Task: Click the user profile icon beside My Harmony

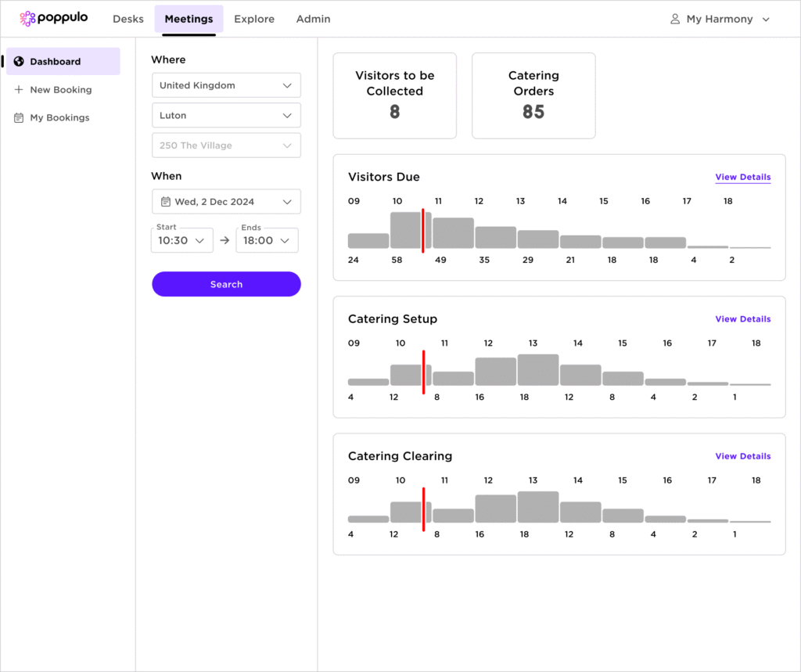Action: coord(675,19)
